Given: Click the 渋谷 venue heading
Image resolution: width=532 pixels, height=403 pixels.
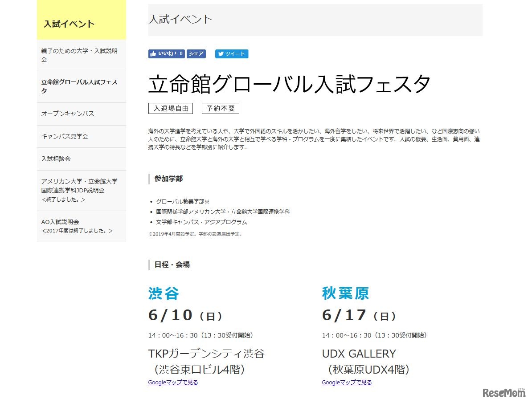Looking at the screenshot, I should (x=164, y=293).
